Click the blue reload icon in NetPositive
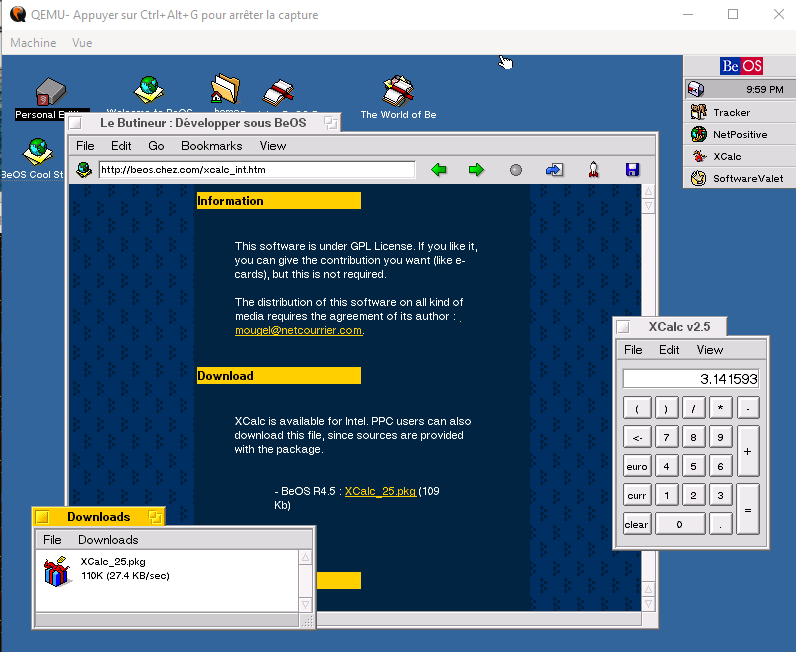 tap(554, 170)
